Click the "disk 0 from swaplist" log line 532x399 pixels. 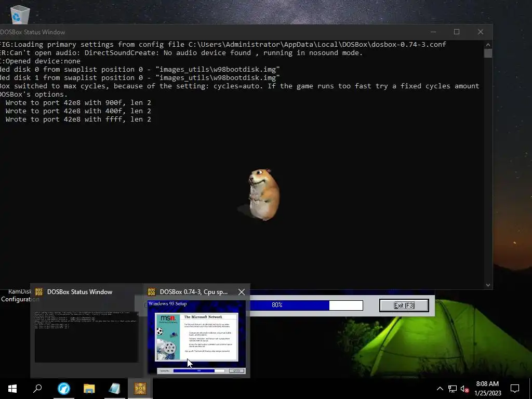pos(140,69)
